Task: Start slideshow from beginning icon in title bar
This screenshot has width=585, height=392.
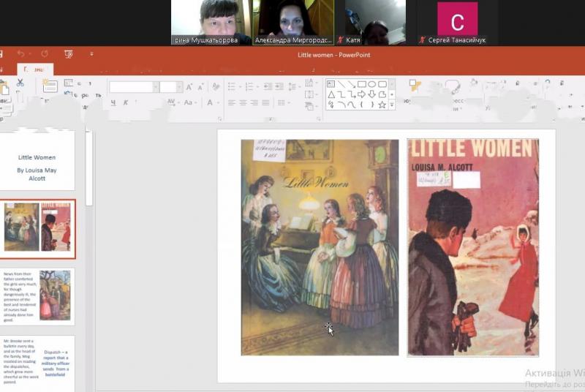Action: 68,54
